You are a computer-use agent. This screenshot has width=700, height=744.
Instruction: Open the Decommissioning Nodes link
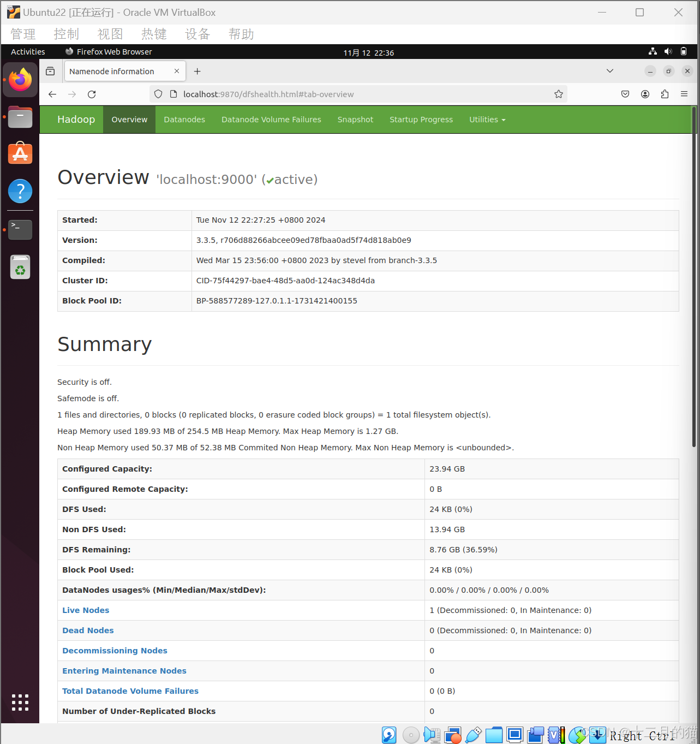tap(115, 651)
